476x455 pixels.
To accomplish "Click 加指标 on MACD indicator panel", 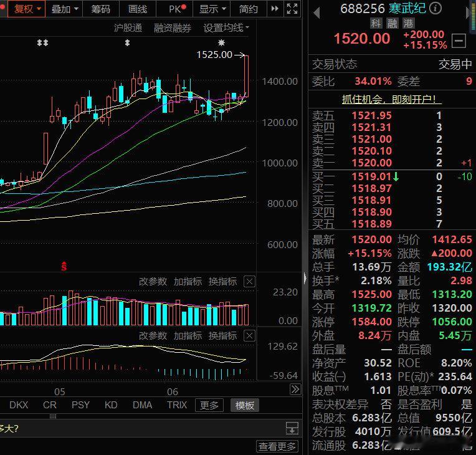I will [x=188, y=335].
